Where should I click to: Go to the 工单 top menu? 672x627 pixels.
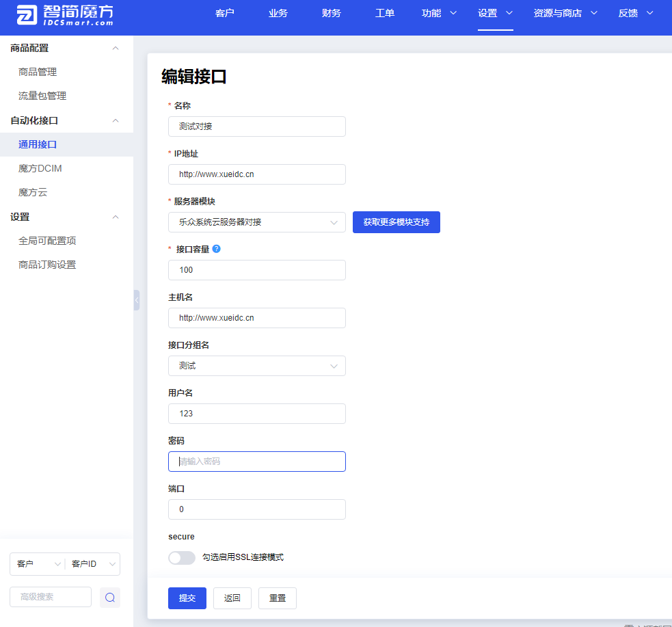point(385,13)
